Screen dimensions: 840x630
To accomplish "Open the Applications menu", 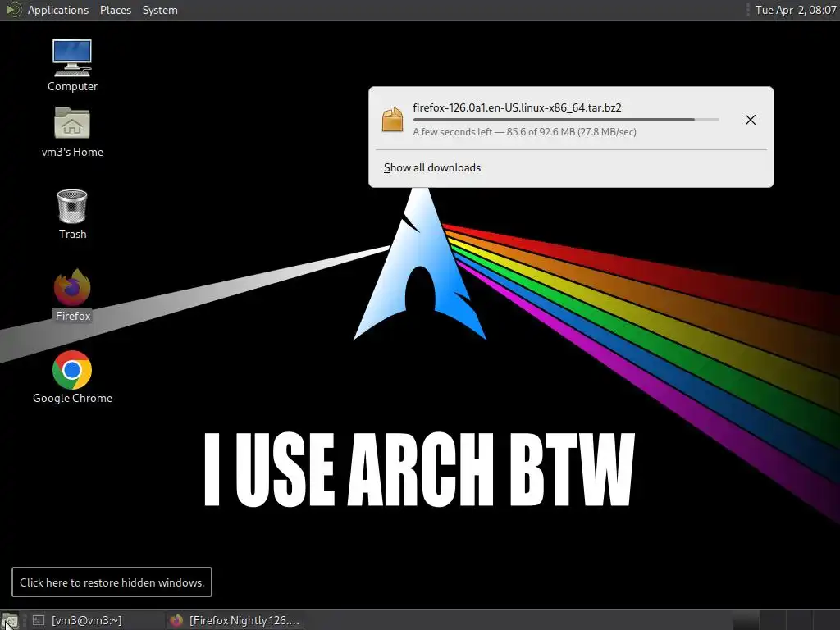I will pos(58,10).
